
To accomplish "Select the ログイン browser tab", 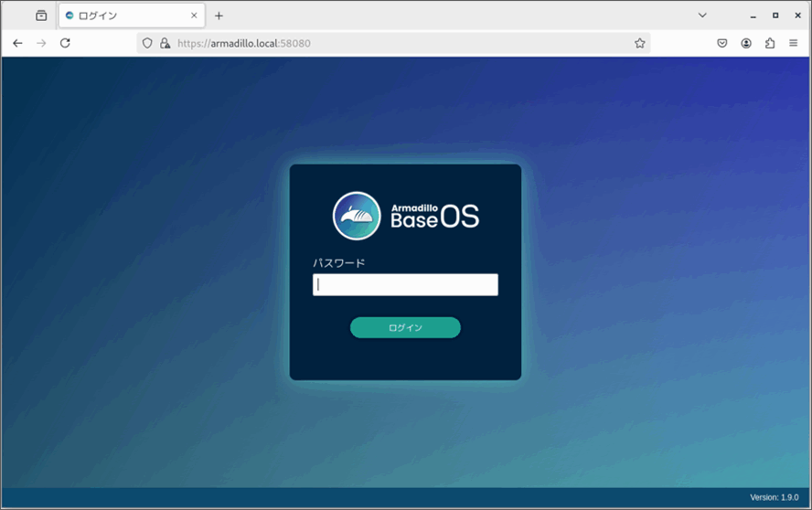I will (123, 16).
